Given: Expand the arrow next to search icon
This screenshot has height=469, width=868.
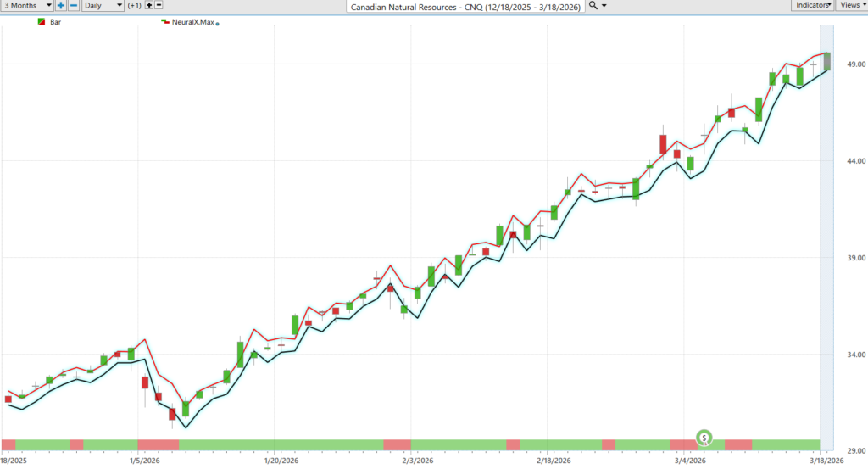Looking at the screenshot, I should pos(604,6).
